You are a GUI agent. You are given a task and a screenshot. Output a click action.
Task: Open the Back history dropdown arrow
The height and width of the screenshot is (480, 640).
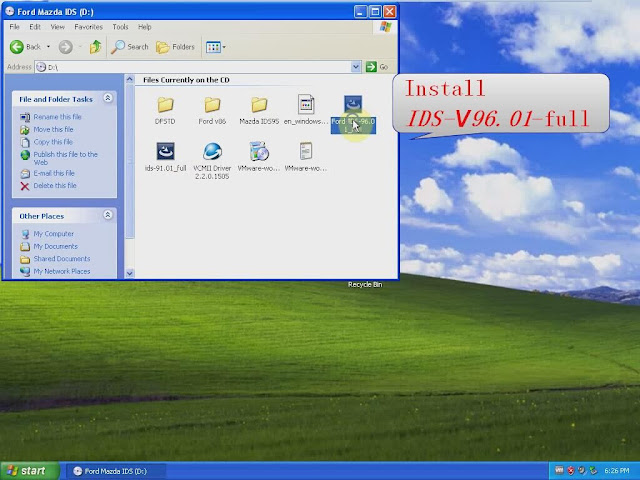tap(48, 47)
